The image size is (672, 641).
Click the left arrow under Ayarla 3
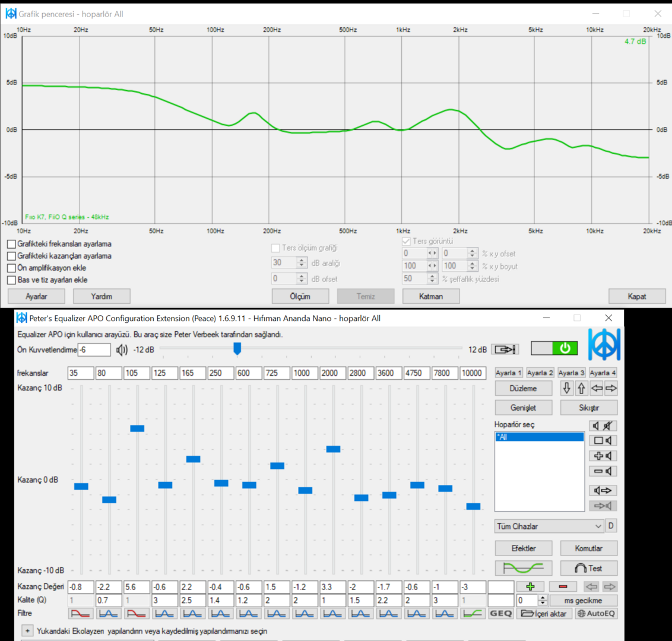[x=596, y=389]
